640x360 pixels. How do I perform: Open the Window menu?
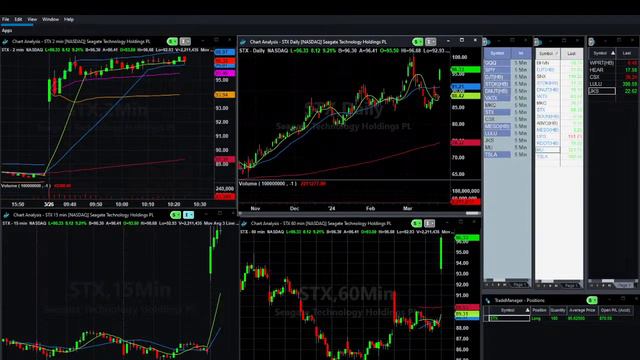pos(50,19)
